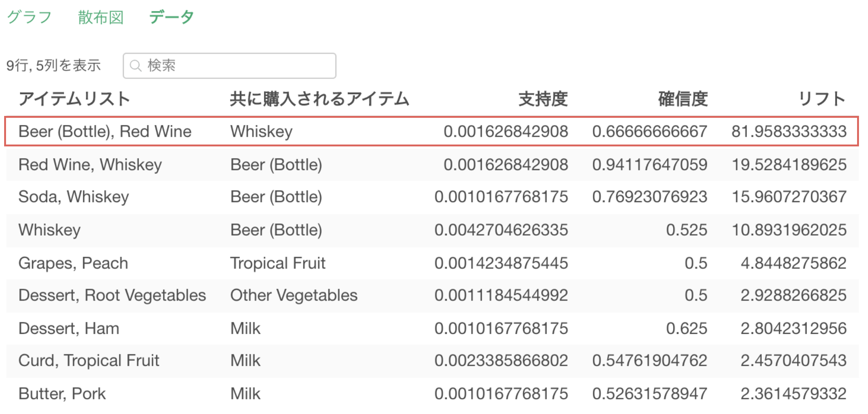Switch to the グラフ tab
868x414 pixels.
(x=29, y=17)
